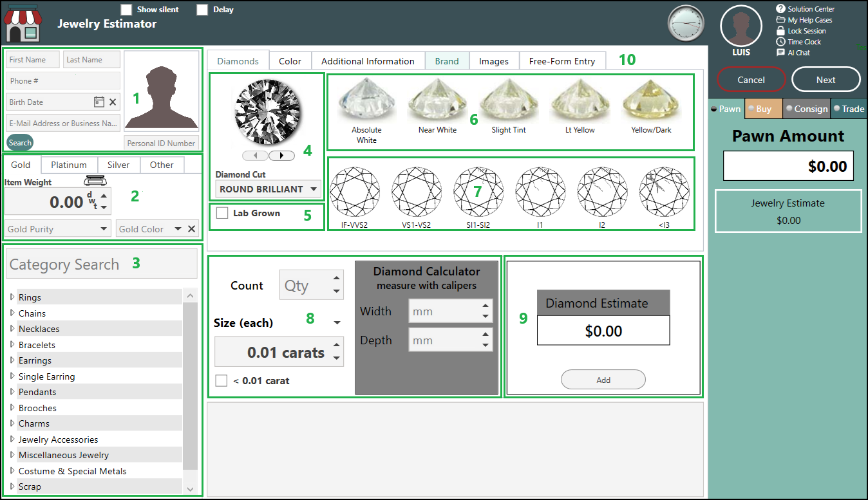The height and width of the screenshot is (500, 868).
Task: Click the Jewelry Estimate summary box
Action: (788, 211)
